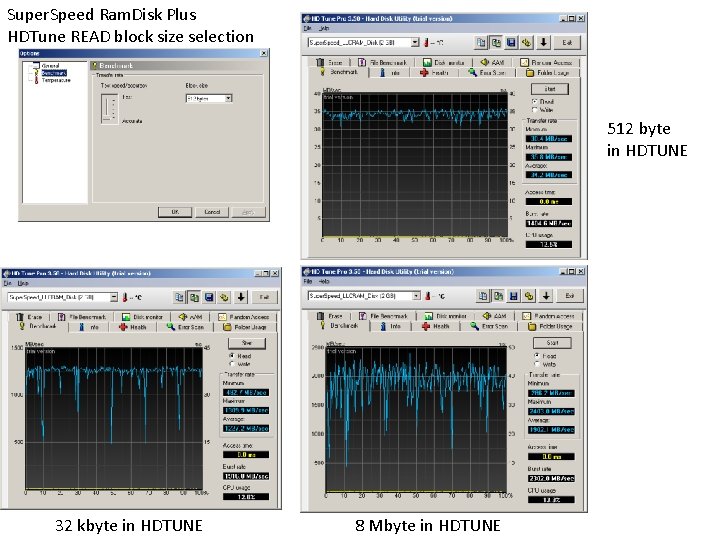Click OK button in Options dialog
The width and height of the screenshot is (720, 540).
pos(175,212)
